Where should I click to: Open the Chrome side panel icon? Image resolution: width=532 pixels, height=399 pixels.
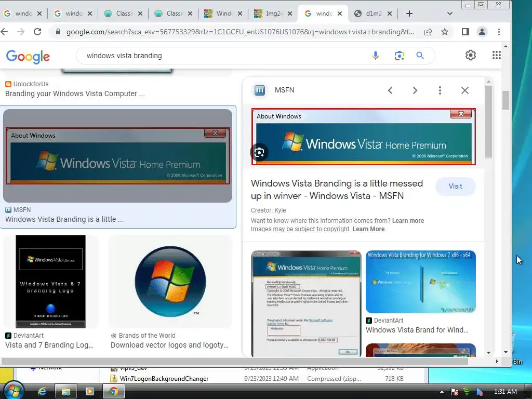(x=465, y=32)
